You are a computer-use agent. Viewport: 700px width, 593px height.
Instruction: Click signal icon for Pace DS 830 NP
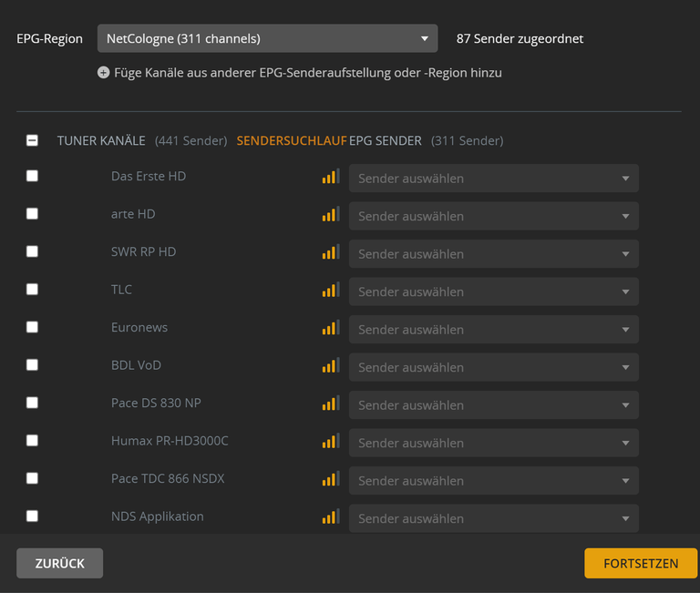coord(330,404)
